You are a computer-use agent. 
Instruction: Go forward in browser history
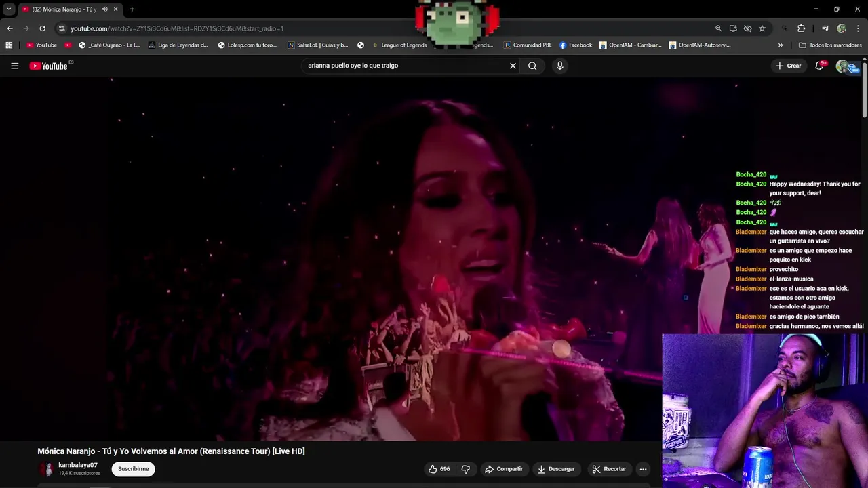(x=26, y=28)
